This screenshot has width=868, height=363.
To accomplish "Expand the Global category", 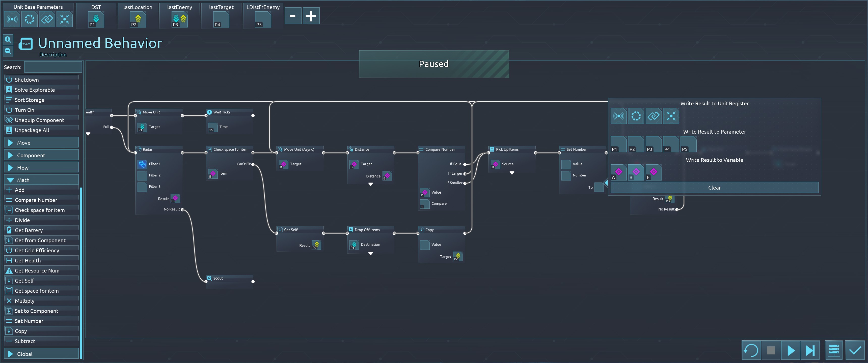I will 41,354.
